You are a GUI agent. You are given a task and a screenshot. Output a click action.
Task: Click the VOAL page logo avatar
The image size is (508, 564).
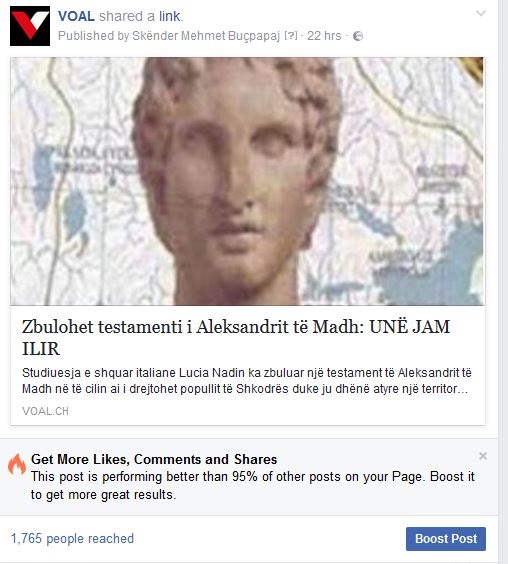coord(30,26)
